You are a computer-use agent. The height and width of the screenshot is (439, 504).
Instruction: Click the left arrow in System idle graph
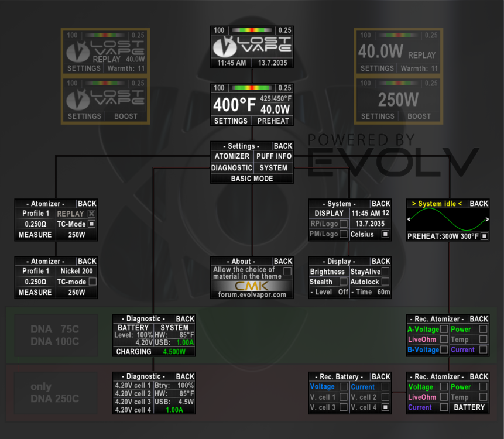409,219
